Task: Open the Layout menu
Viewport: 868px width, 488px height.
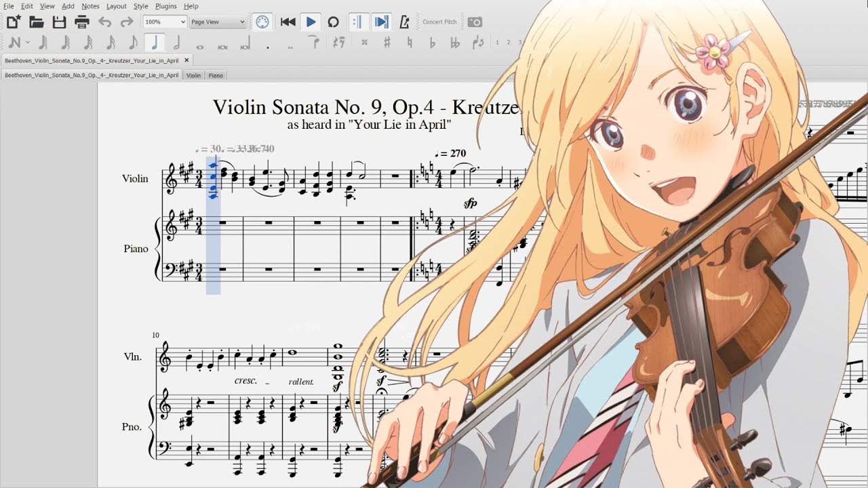Action: 116,6
